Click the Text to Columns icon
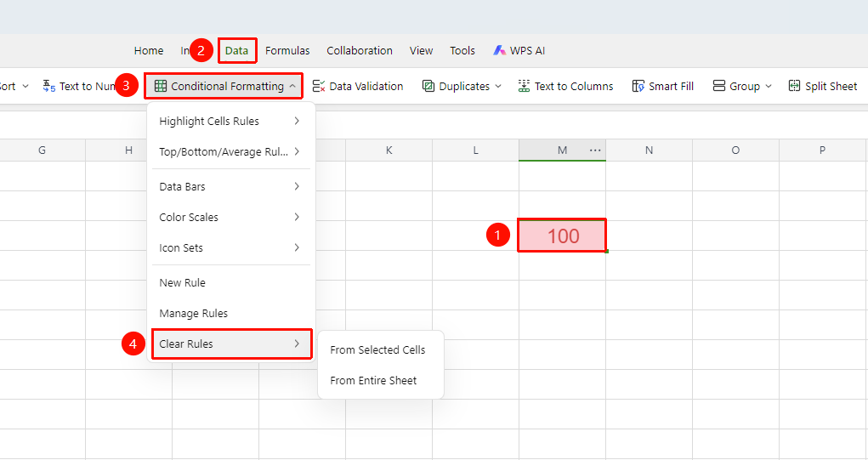 pos(524,86)
